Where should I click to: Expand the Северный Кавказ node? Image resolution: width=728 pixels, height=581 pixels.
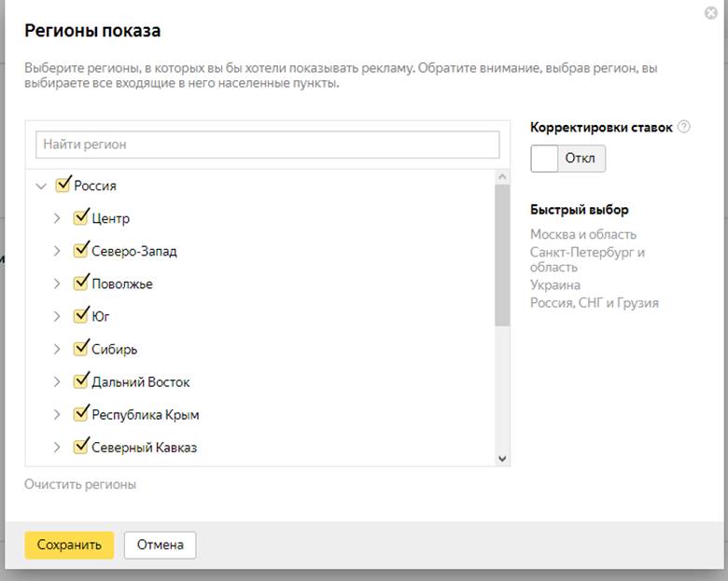tap(57, 447)
